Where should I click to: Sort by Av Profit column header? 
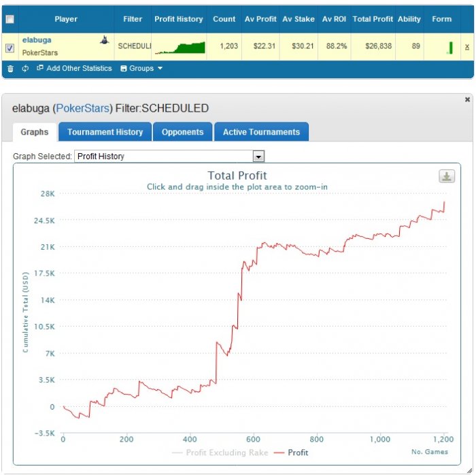pyautogui.click(x=260, y=19)
